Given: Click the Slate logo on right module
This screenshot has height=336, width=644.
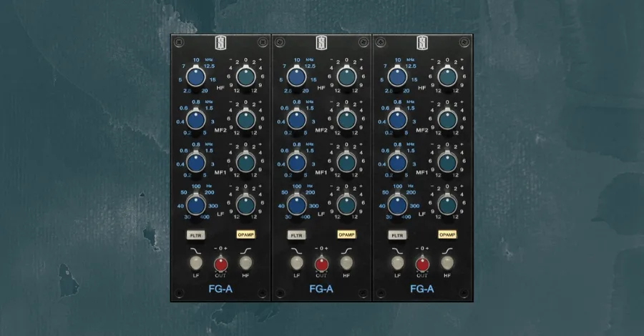Looking at the screenshot, I should pyautogui.click(x=422, y=43).
